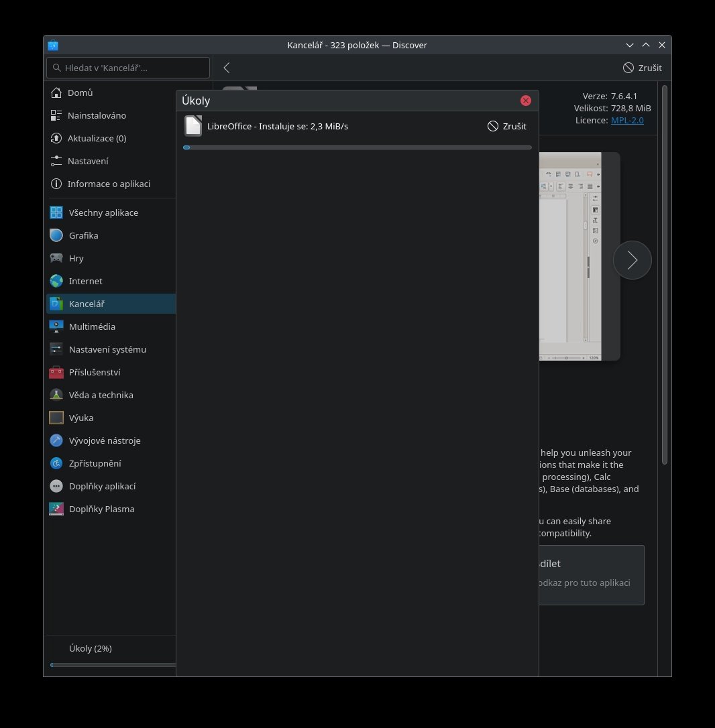Screen dimensions: 715x728
Task: Minimize the Discover window
Action: pos(630,45)
